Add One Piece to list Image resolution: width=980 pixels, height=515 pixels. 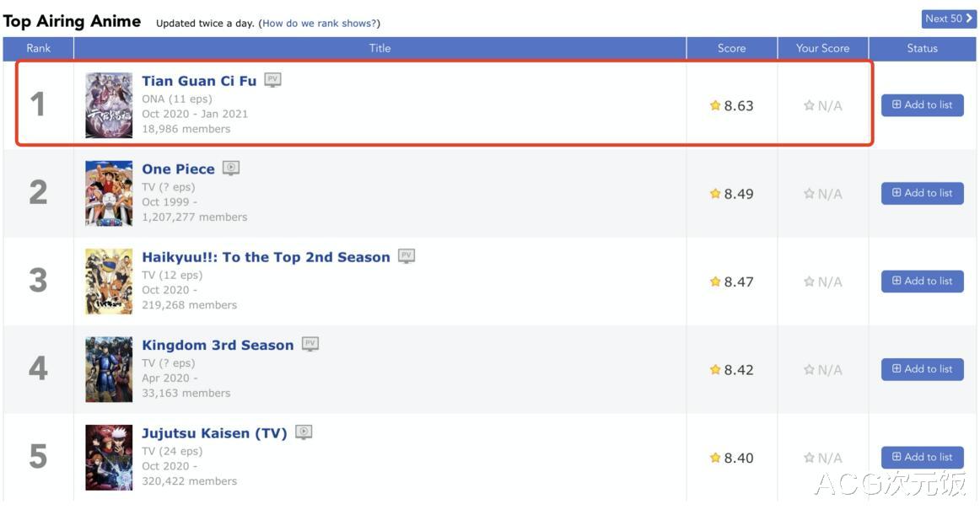coord(923,193)
